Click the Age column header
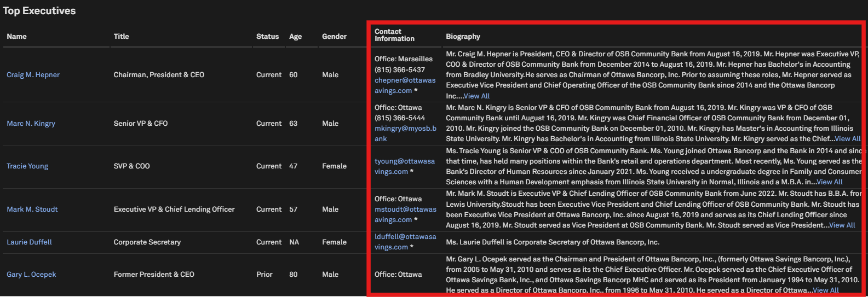868x297 pixels. (x=295, y=37)
